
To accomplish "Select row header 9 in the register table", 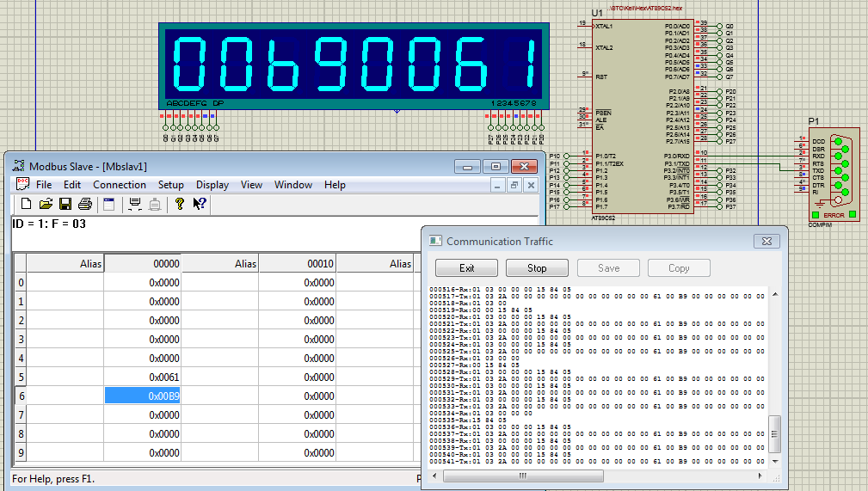I will 21,453.
